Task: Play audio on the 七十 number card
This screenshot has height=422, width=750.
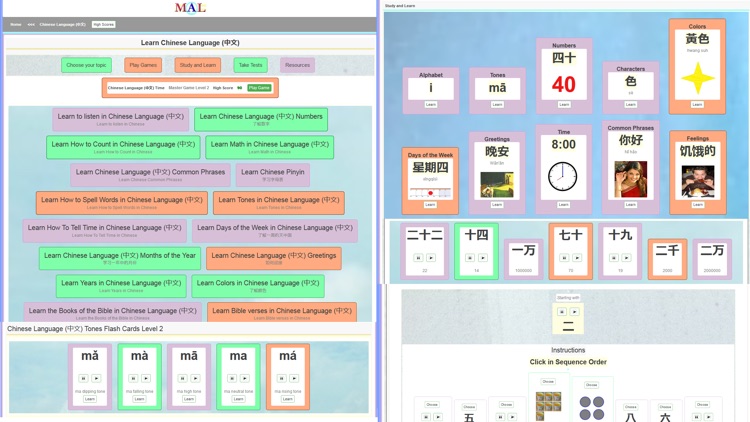Action: point(577,257)
